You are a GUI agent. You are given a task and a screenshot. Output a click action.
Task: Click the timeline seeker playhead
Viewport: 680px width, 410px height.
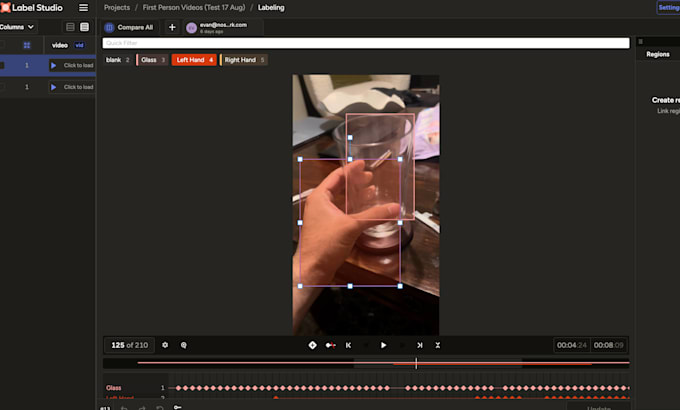pos(416,363)
